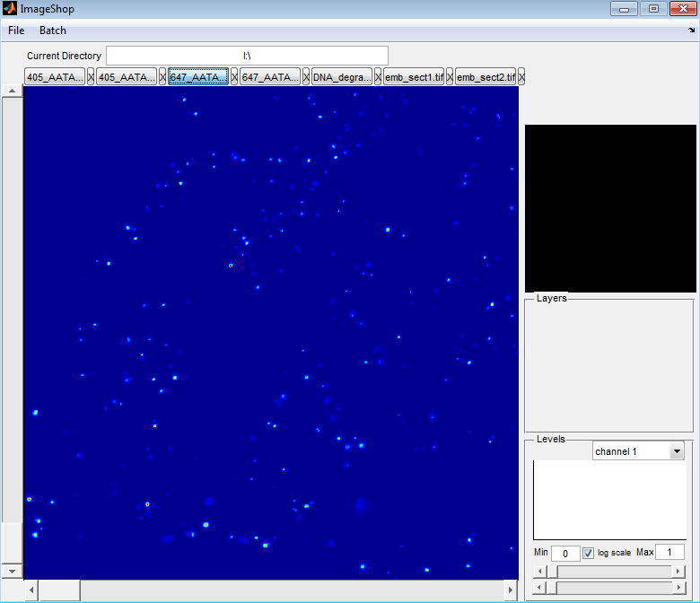Close the emb_sect2.tif tab with its X
Image resolution: width=700 pixels, height=603 pixels.
point(521,77)
